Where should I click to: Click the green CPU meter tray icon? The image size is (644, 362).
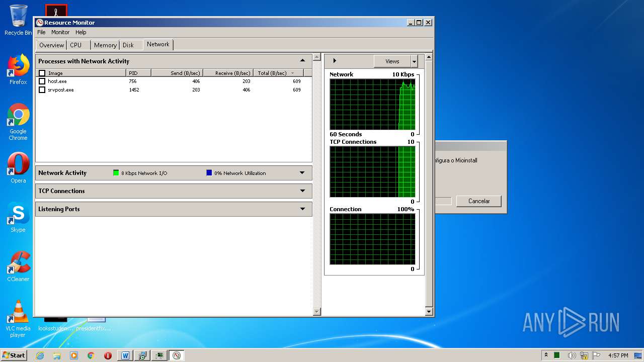pyautogui.click(x=557, y=355)
